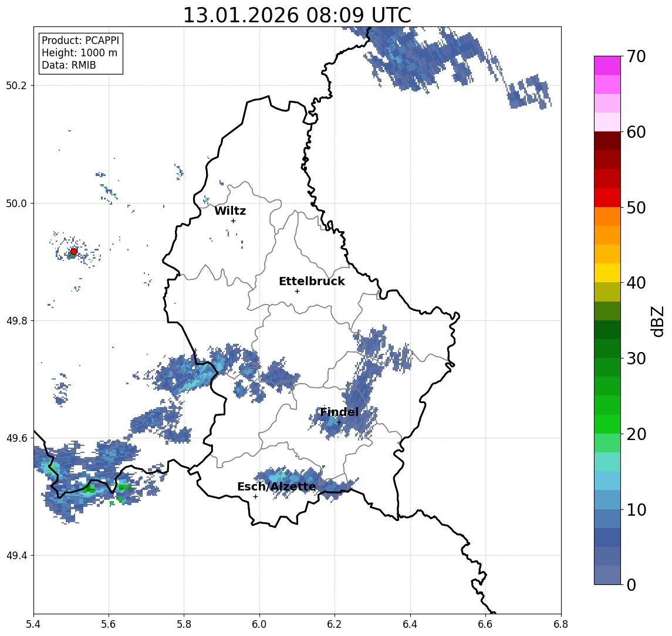672x636 pixels.
Task: Click the 60 tick on the colorbar
Action: coord(636,132)
